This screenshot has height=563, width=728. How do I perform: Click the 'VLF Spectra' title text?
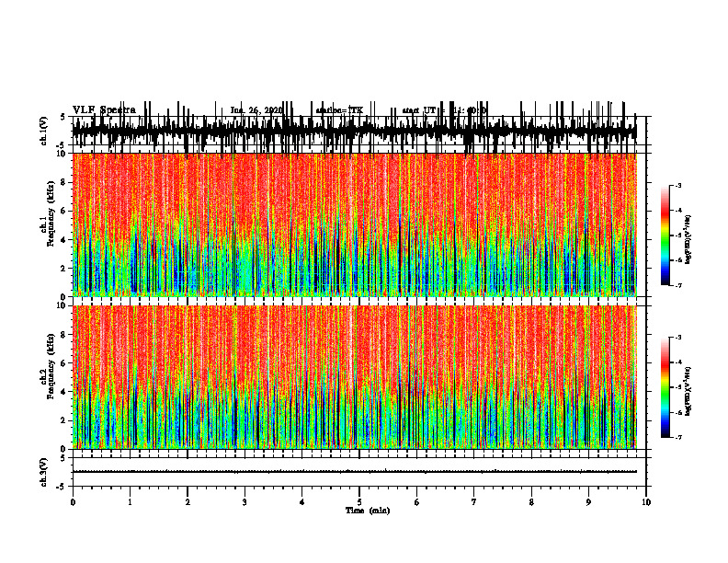(x=104, y=110)
